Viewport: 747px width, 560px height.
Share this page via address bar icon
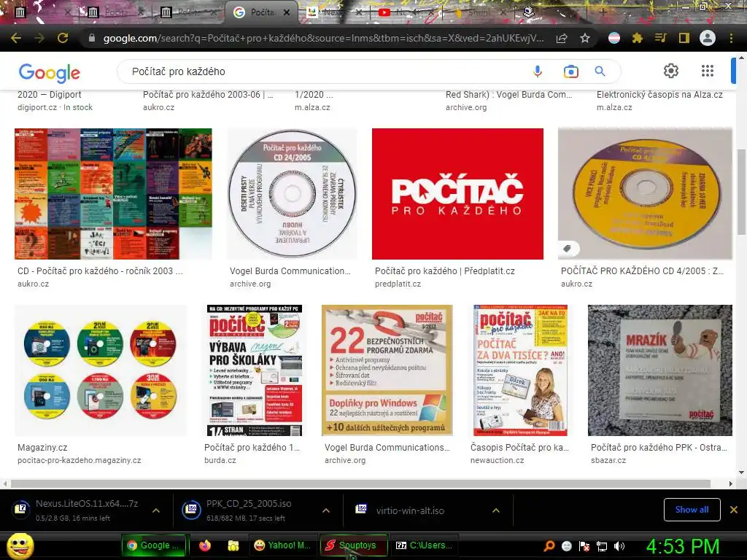562,38
